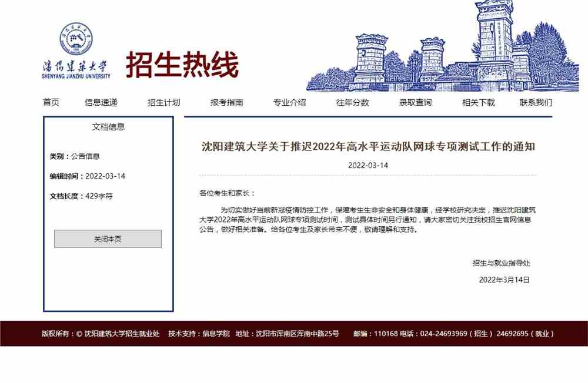This screenshot has height=383, width=588.
Task: Click the footer postcode 邮编：110168
Action: 375,334
